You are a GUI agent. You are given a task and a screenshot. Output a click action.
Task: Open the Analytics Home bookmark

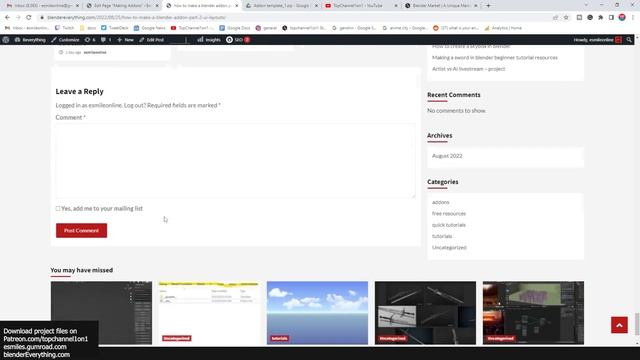503,28
